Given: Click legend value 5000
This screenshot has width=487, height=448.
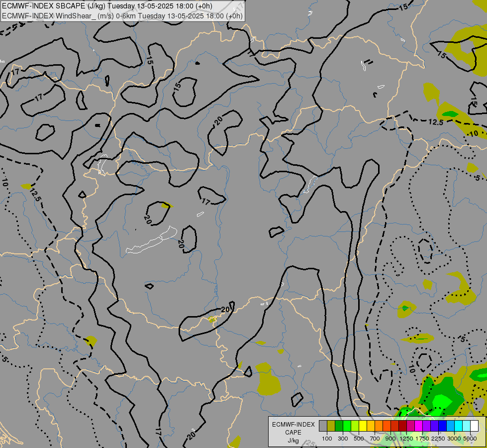Looking at the screenshot, I should (470, 439).
